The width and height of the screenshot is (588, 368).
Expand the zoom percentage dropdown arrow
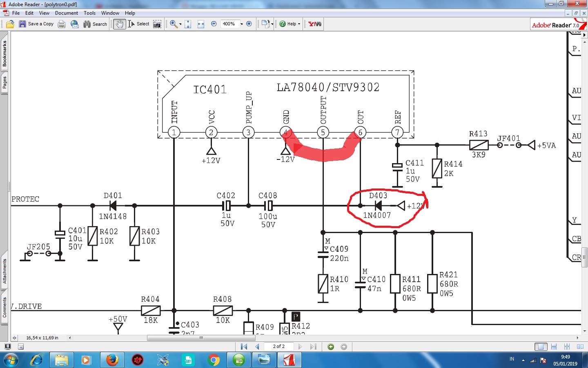[x=241, y=24]
